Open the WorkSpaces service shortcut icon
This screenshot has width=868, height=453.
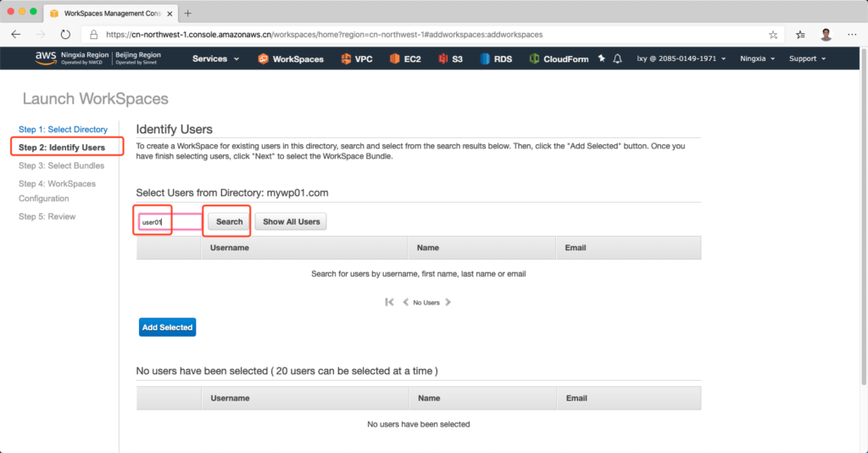pos(264,59)
